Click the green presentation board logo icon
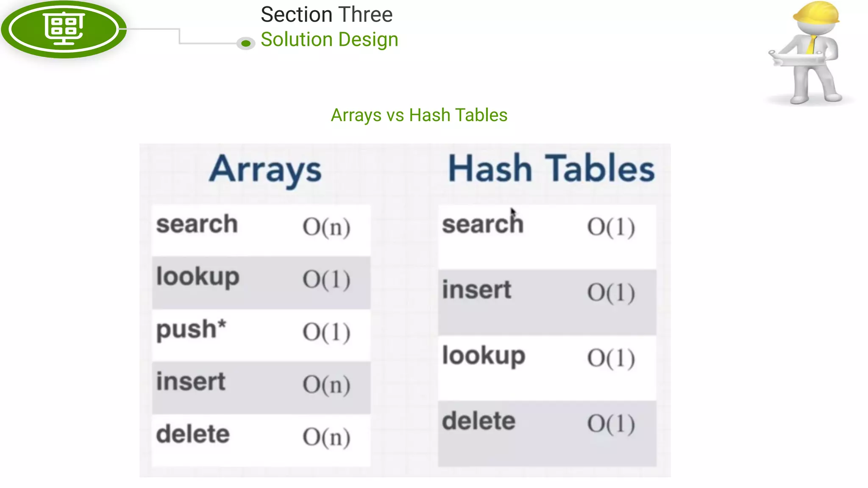 [x=64, y=29]
